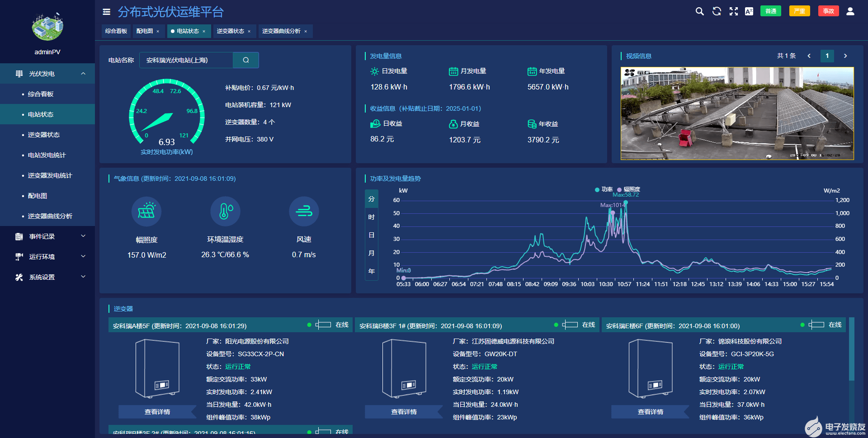Click the 年发电量 calendar icon
868x438 pixels.
(x=532, y=71)
